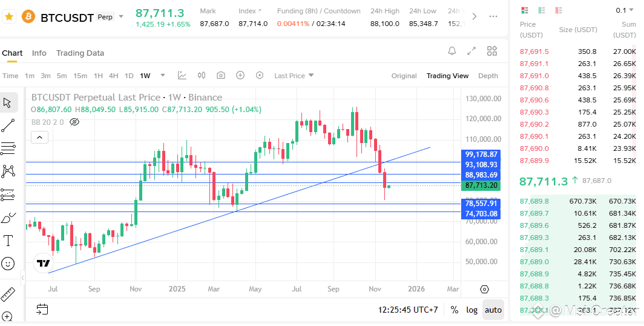Screen dimensions: 644x326
Task: Open the chart layout grid icon
Action: pyautogui.click(x=492, y=51)
